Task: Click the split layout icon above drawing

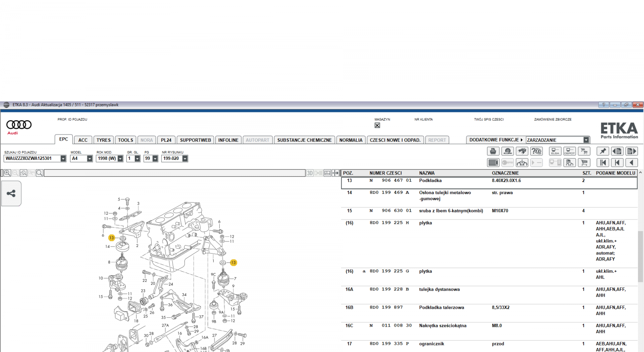Action: (x=327, y=173)
